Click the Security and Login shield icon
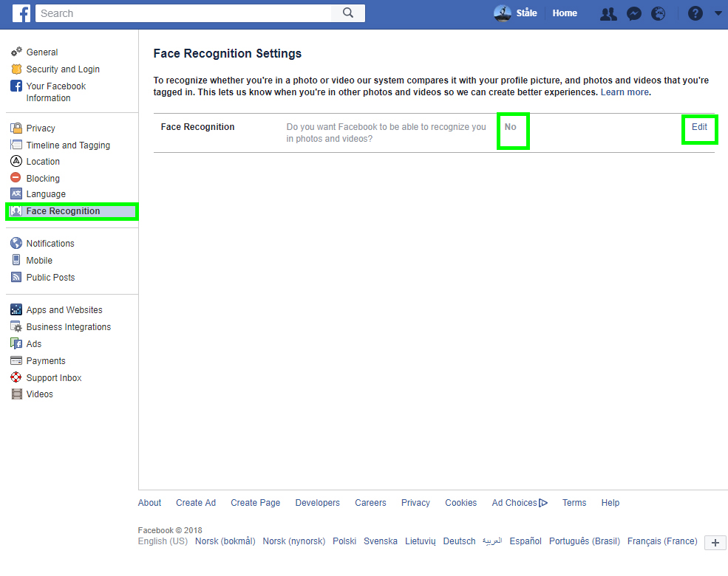The width and height of the screenshot is (728, 576). point(16,69)
